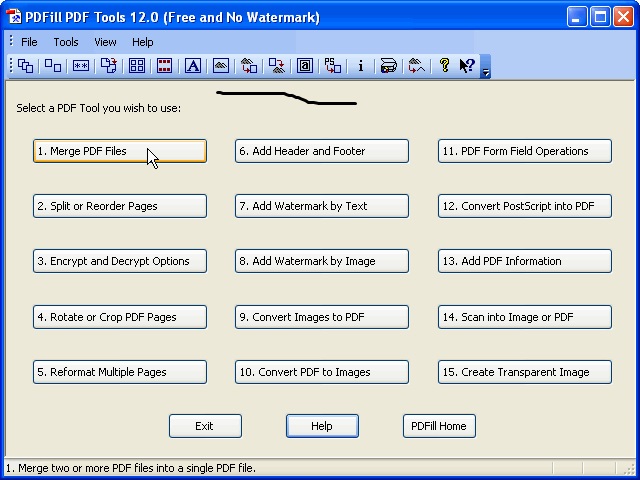The height and width of the screenshot is (480, 640).
Task: Click '13. Add PDF Information' button
Action: [525, 261]
